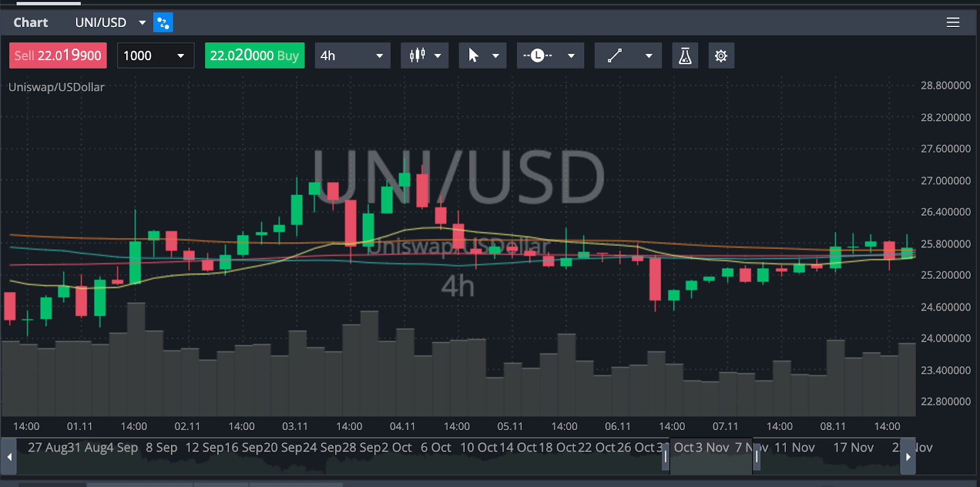980x487 pixels.
Task: Expand the drawing tools dropdown arrow
Action: pyautogui.click(x=649, y=56)
